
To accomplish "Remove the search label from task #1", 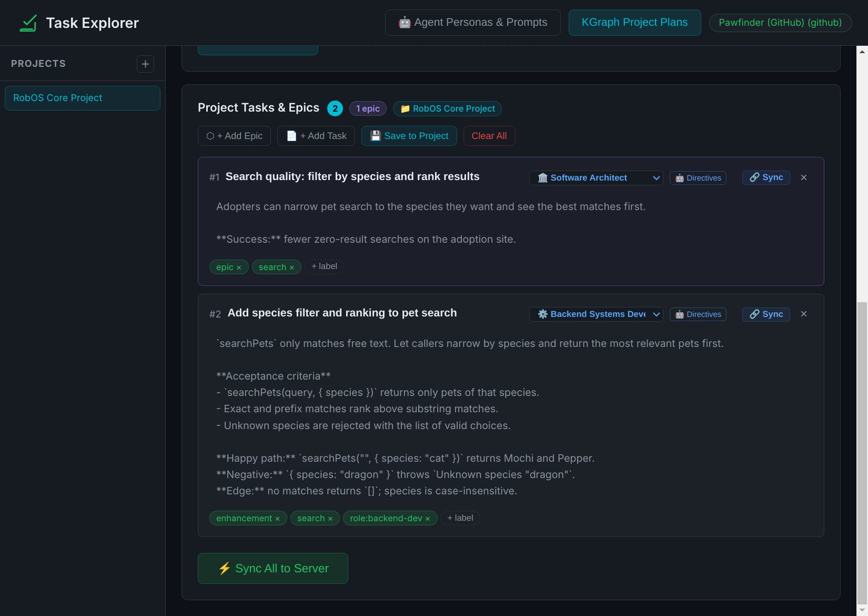I will (291, 268).
